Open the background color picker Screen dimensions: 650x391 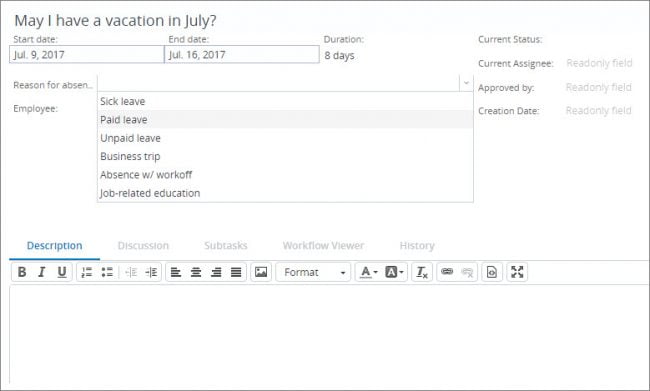pos(394,272)
